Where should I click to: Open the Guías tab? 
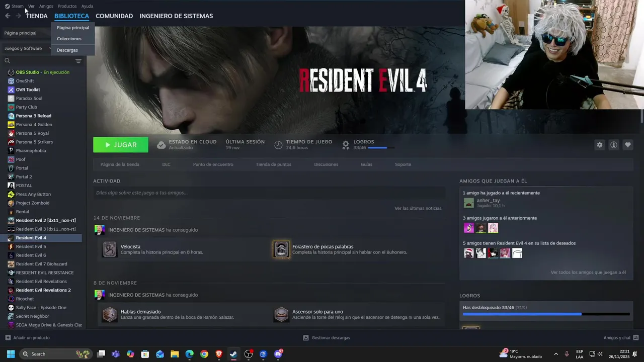coord(366,164)
